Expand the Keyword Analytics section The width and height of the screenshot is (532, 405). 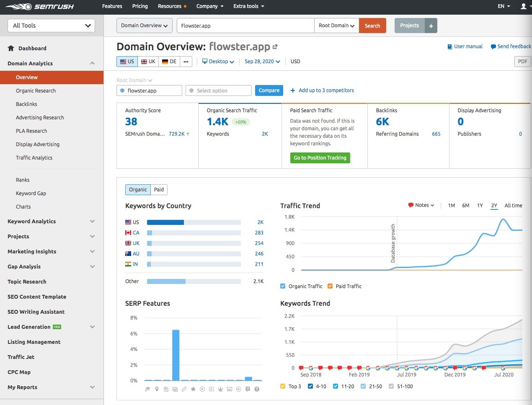point(92,221)
